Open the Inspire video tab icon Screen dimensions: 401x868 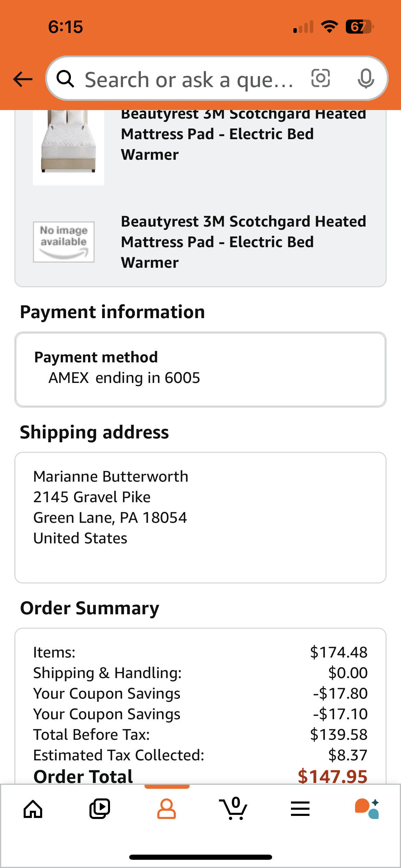point(100,809)
